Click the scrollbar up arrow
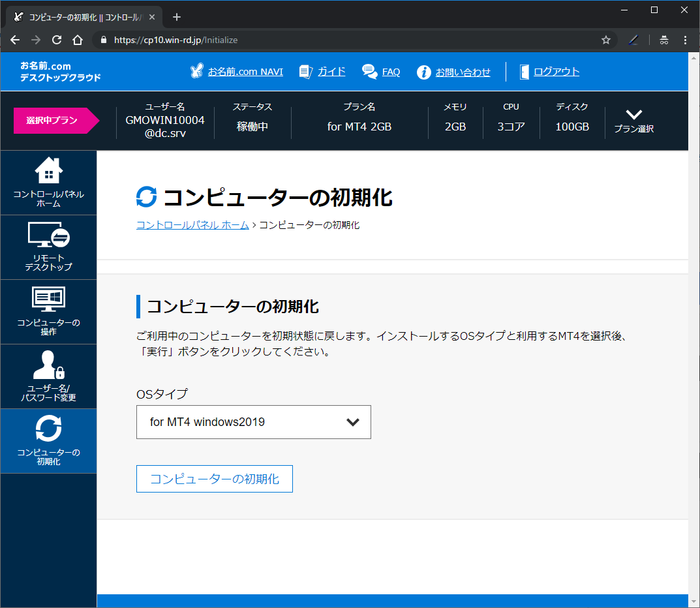700x608 pixels. pos(693,58)
